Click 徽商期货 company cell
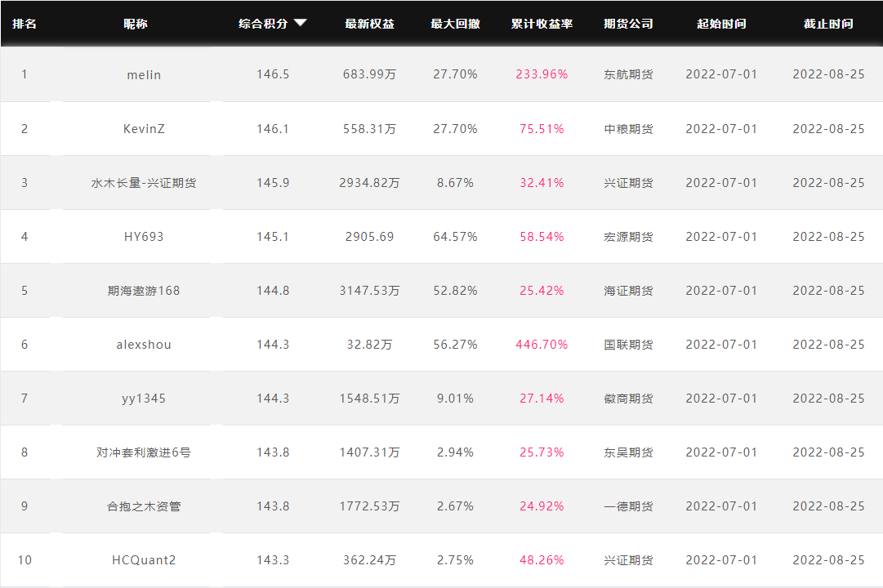Image resolution: width=883 pixels, height=588 pixels. [628, 399]
